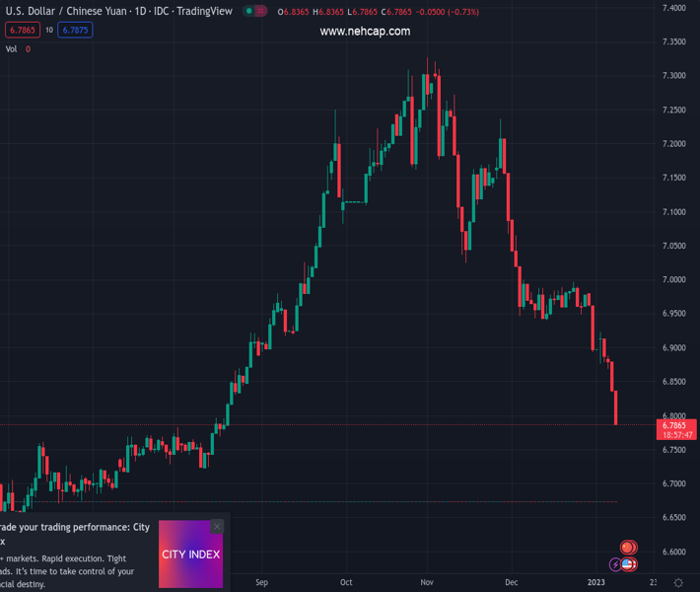Click the 7.1000 price axis label
The image size is (700, 592).
click(x=674, y=212)
